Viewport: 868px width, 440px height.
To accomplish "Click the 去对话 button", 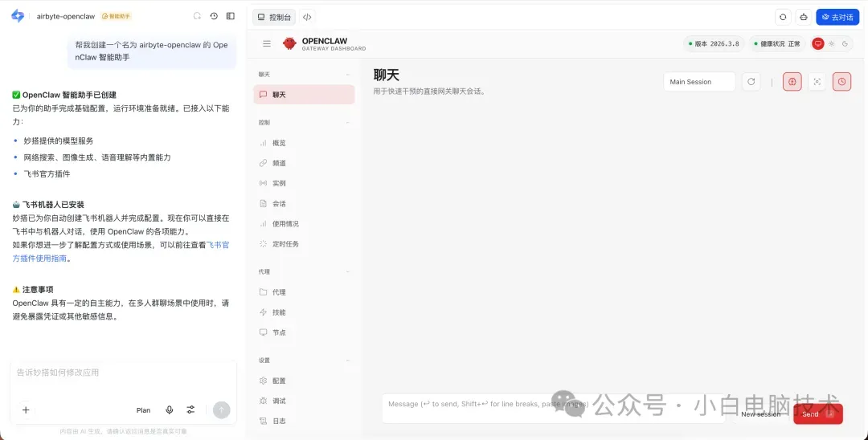I will point(837,17).
